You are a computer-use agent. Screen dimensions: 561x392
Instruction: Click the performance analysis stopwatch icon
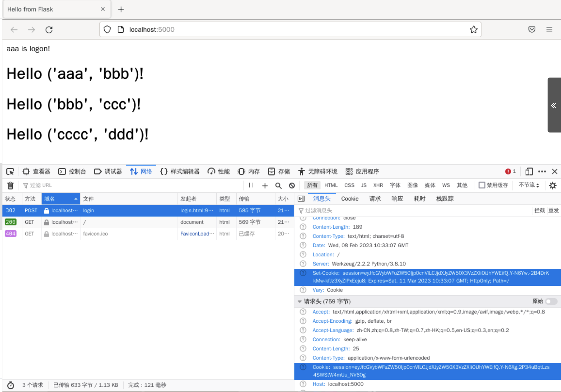(10, 385)
